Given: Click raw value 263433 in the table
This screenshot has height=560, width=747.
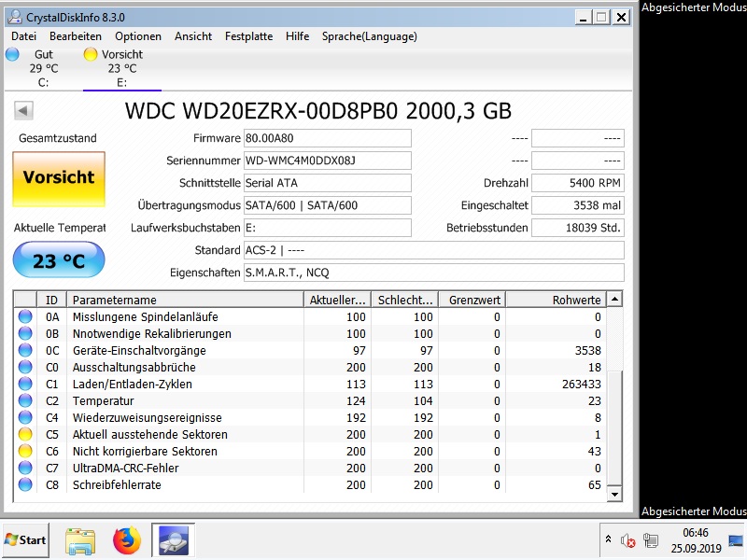Looking at the screenshot, I should [581, 384].
